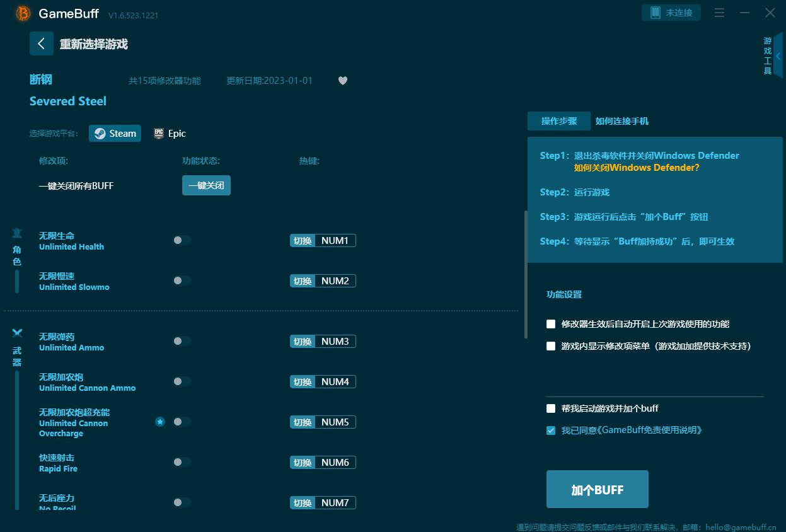Click the Step2 运行游戏 text
The height and width of the screenshot is (532, 786).
575,192
